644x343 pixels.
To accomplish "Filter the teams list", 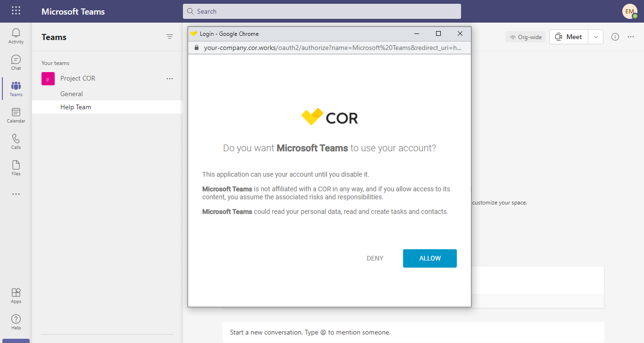I will pyautogui.click(x=170, y=37).
